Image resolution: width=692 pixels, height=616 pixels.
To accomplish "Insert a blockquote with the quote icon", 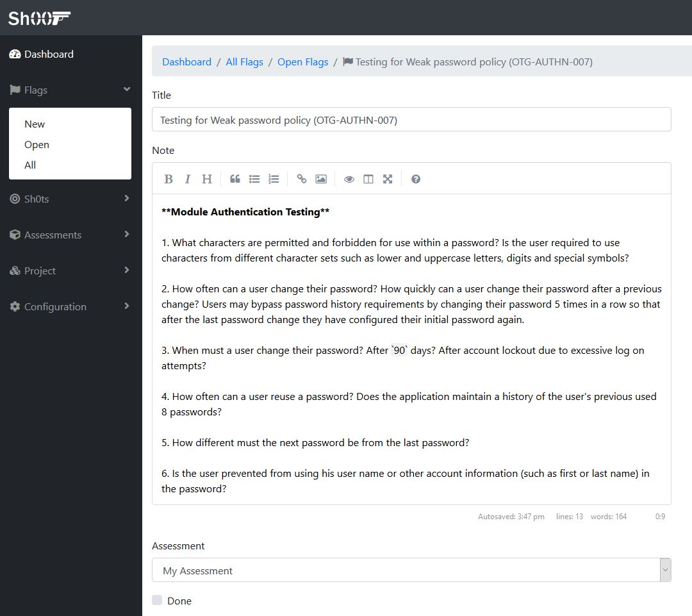I will tap(235, 179).
